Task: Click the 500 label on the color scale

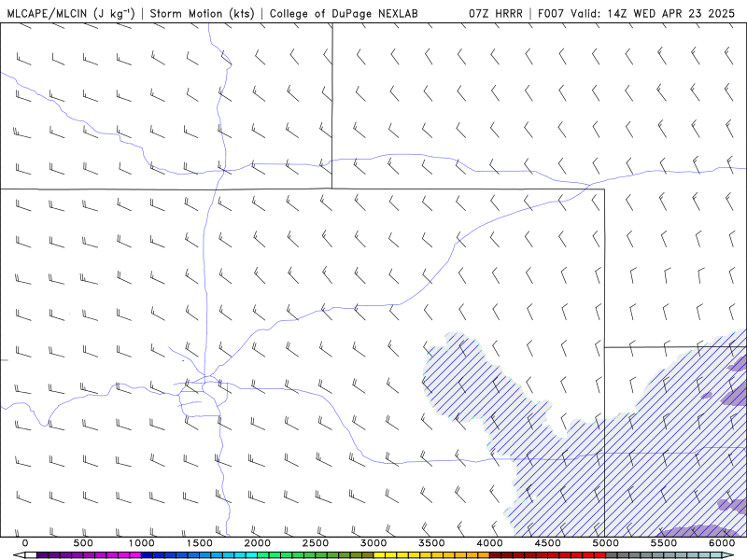Action: point(83,543)
